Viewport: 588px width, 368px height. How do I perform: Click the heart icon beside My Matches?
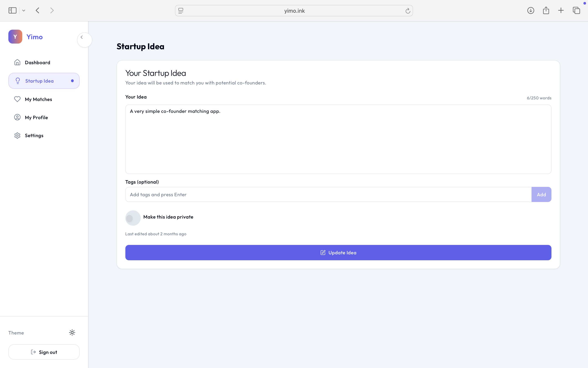[x=17, y=99]
